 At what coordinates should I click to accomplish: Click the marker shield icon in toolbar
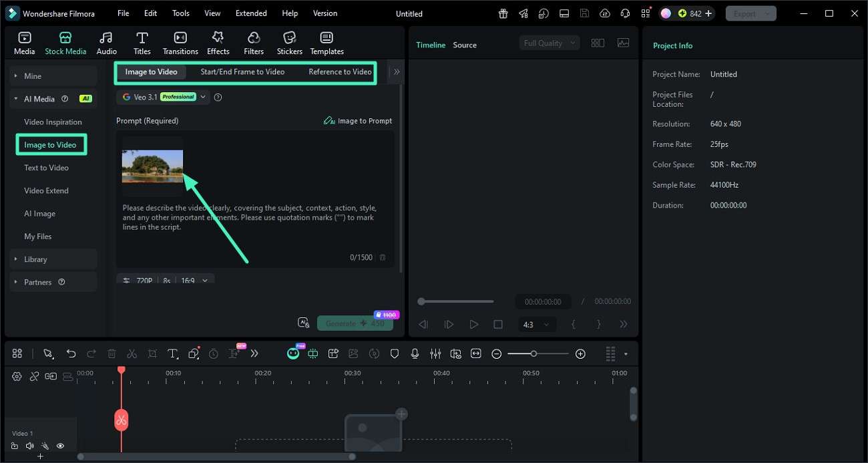(x=395, y=354)
